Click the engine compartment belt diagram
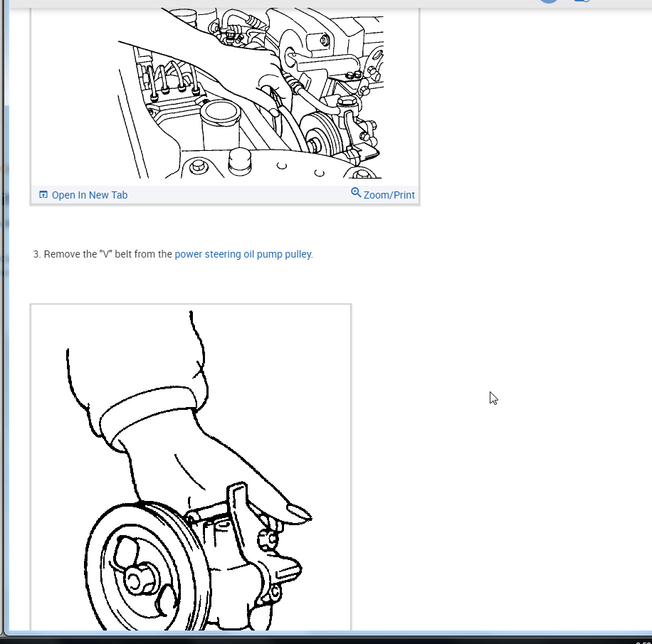This screenshot has height=644, width=652. point(224,93)
